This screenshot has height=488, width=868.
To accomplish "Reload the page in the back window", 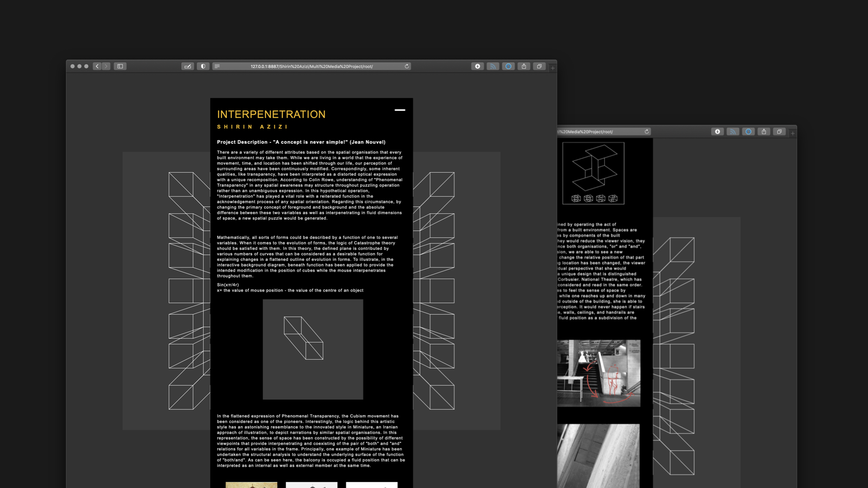I will (647, 132).
